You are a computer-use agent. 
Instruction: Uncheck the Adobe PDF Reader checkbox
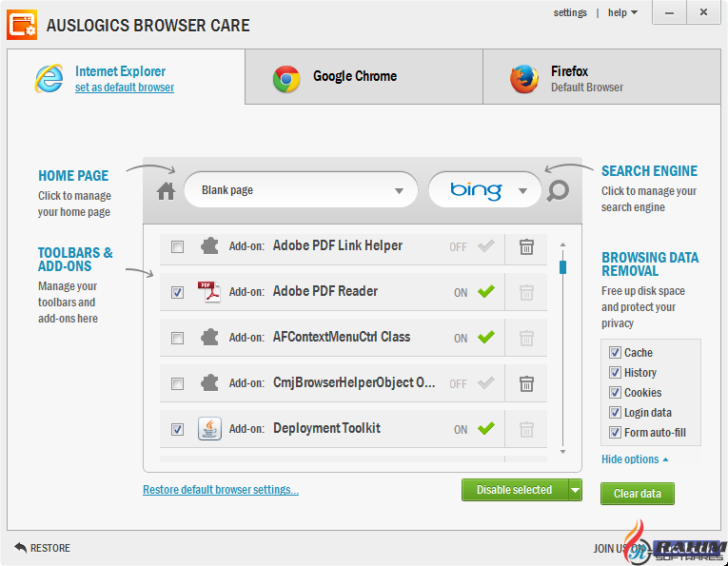[177, 292]
